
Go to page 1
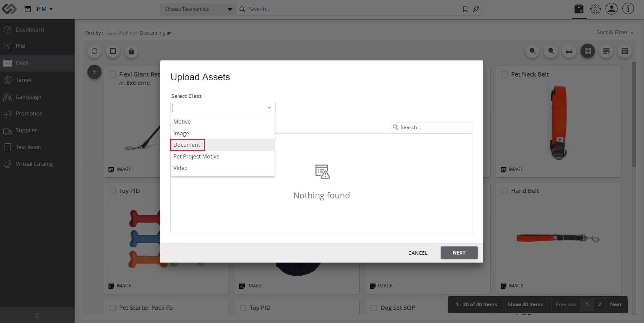[587, 305]
